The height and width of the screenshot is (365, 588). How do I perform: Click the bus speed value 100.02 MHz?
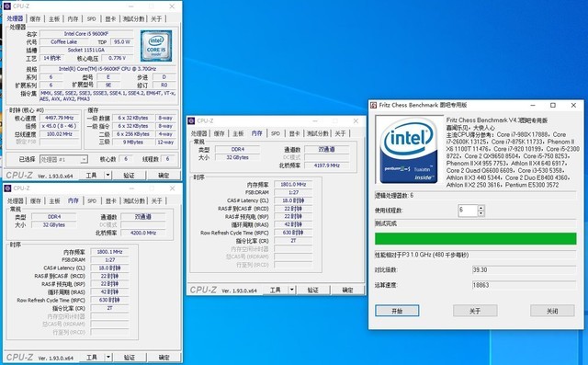(x=59, y=134)
